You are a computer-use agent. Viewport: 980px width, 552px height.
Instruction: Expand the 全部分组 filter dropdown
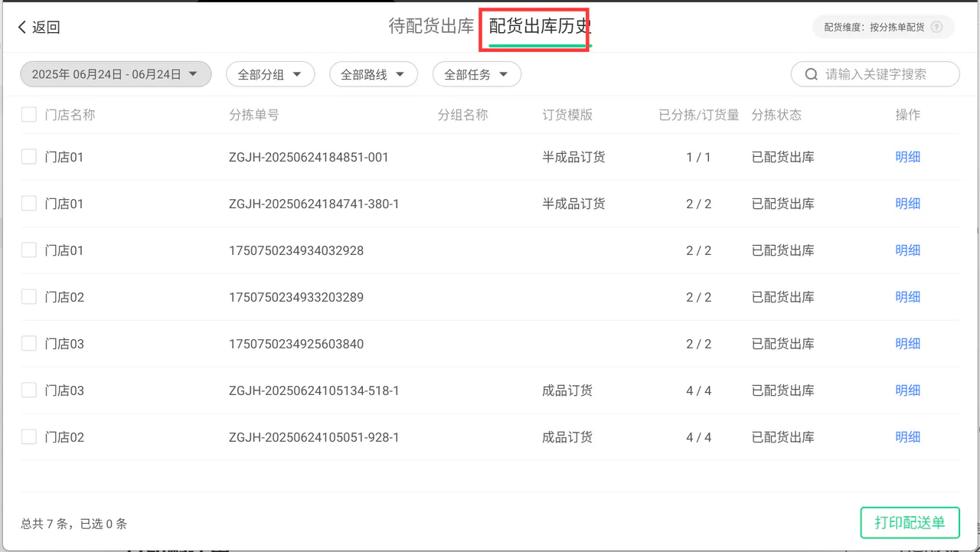pyautogui.click(x=270, y=74)
